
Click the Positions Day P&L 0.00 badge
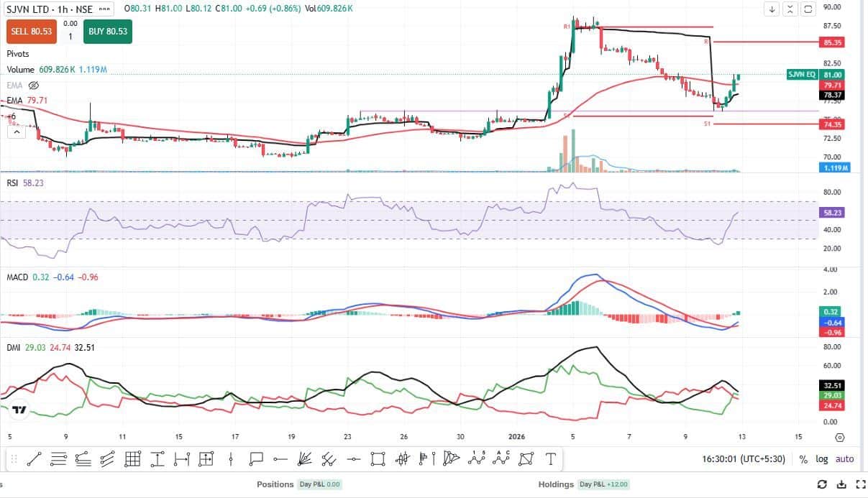(x=319, y=484)
